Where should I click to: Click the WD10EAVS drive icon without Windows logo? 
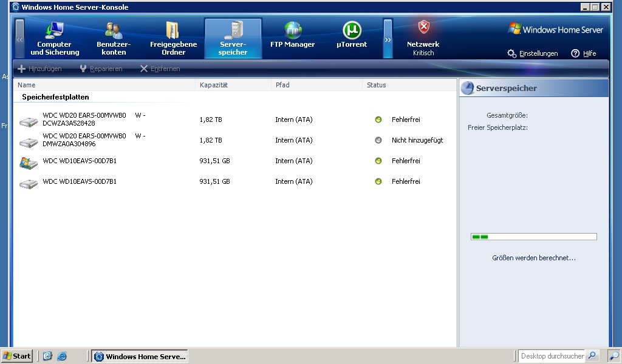29,183
